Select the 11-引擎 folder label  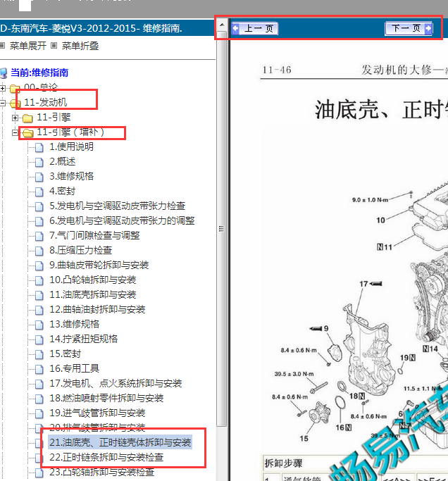[54, 117]
